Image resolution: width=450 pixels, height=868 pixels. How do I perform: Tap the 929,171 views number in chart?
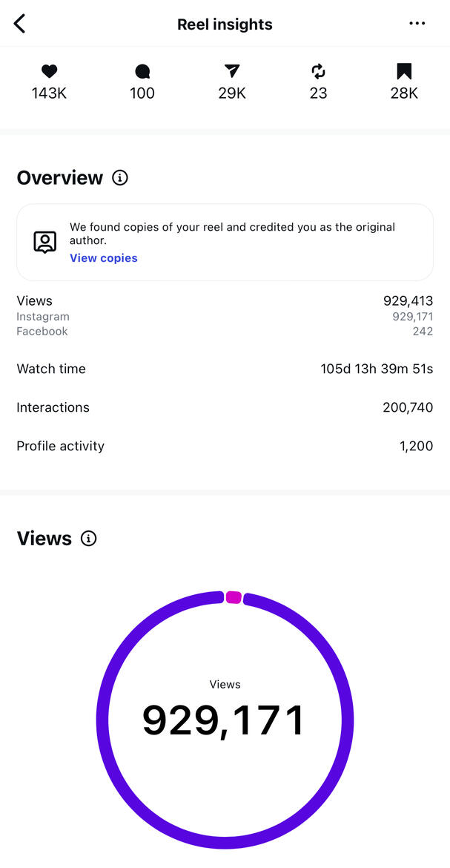click(x=224, y=720)
